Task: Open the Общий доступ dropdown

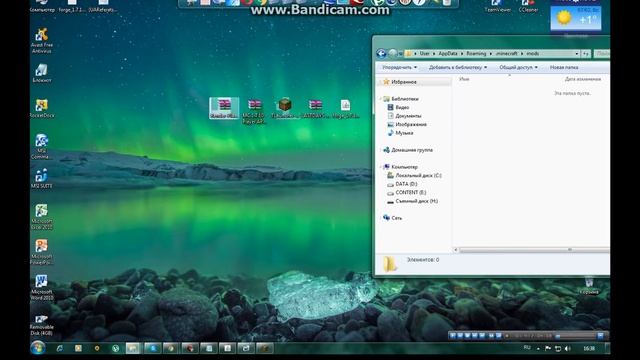Action: 518,67
